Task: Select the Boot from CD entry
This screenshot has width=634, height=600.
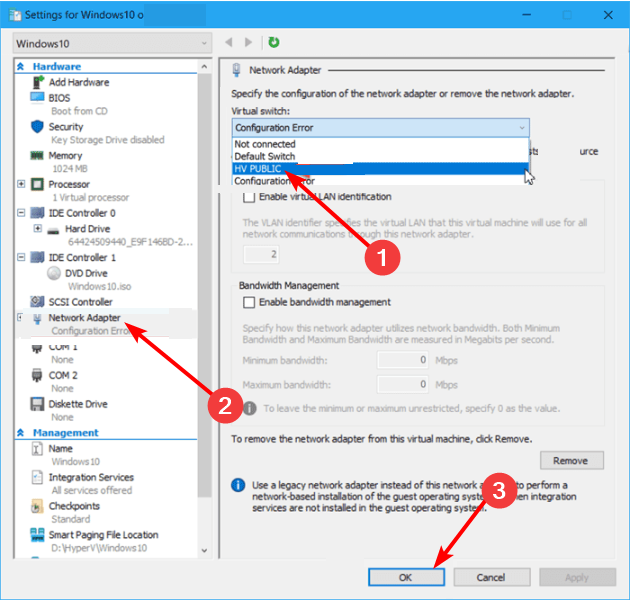Action: click(x=79, y=111)
